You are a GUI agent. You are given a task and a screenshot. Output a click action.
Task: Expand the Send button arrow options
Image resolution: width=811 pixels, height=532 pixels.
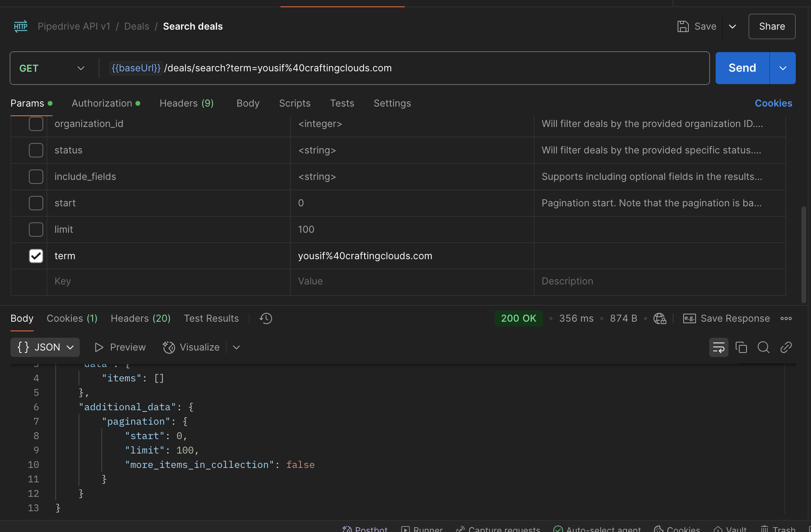tap(783, 68)
